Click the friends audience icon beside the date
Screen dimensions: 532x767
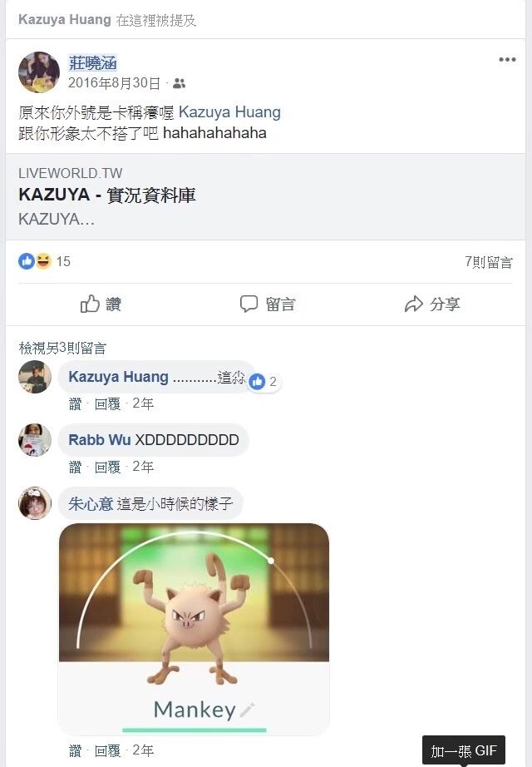pyautogui.click(x=180, y=83)
